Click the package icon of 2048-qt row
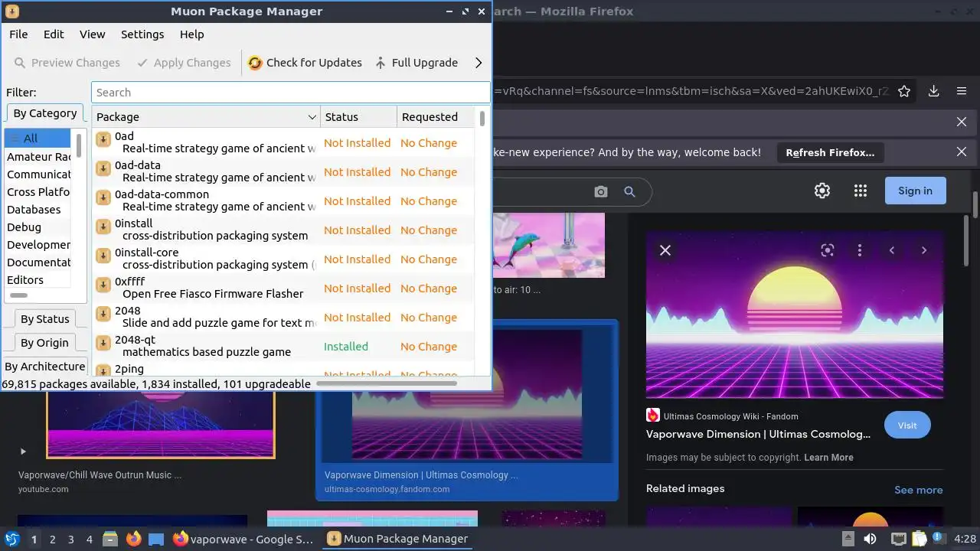Image resolution: width=980 pixels, height=551 pixels. click(x=103, y=343)
